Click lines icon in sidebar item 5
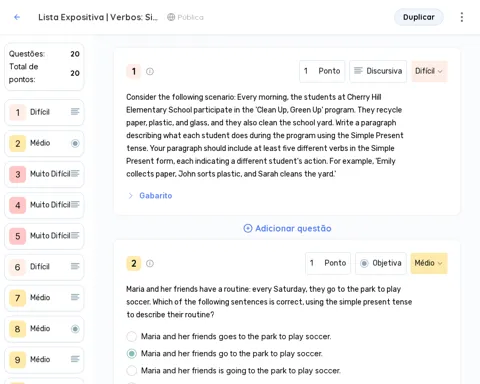This screenshot has width=480, height=384. click(x=75, y=235)
